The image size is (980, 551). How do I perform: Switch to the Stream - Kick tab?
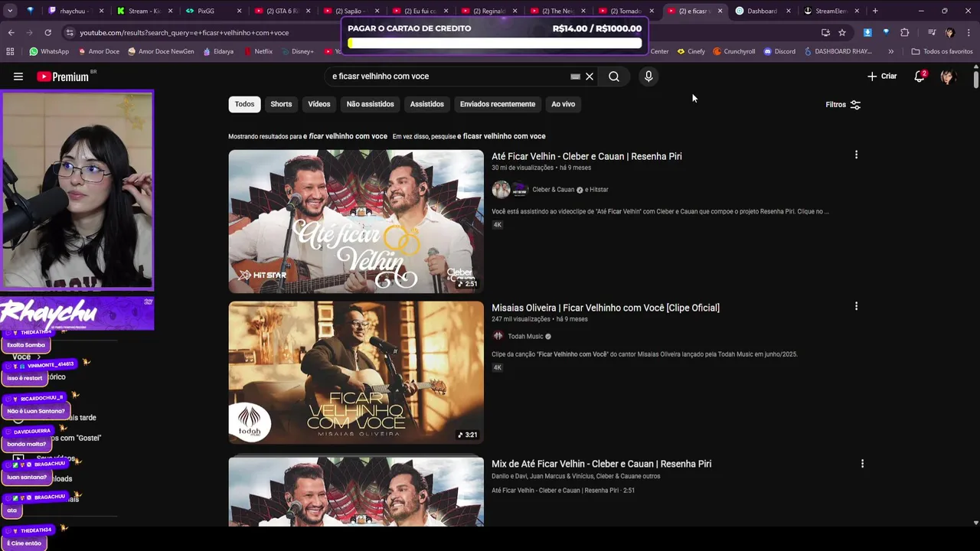pyautogui.click(x=144, y=11)
